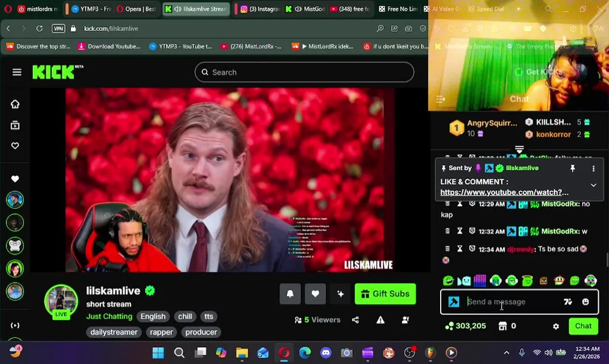The width and height of the screenshot is (609, 364).
Task: Open chat identity badge icon in message box
Action: point(454,302)
